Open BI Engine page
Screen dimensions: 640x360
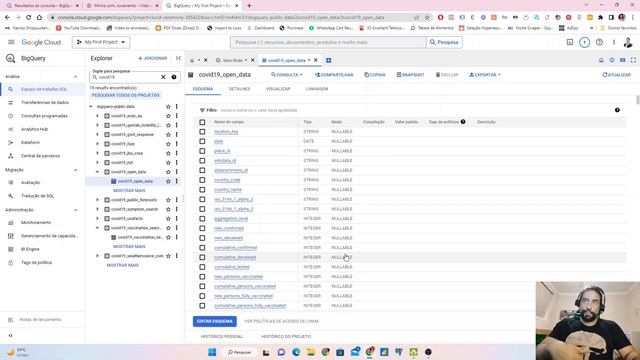tap(42, 249)
